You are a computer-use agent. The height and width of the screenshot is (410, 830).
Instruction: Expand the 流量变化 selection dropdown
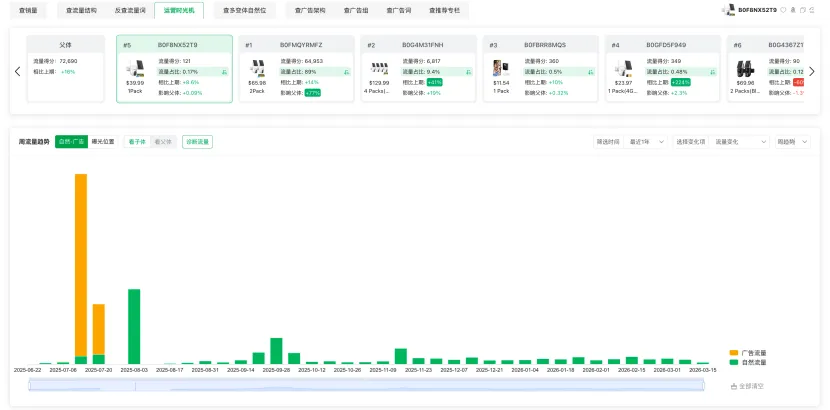tap(717, 142)
